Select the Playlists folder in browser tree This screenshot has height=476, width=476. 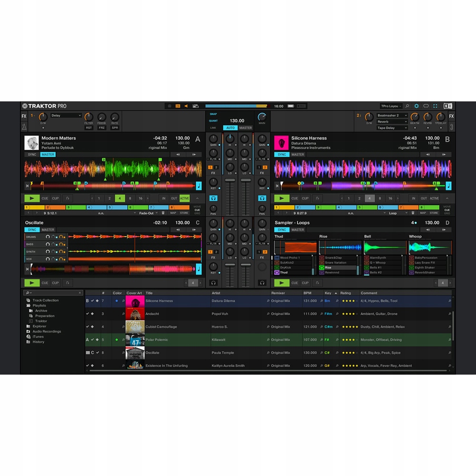pyautogui.click(x=39, y=306)
